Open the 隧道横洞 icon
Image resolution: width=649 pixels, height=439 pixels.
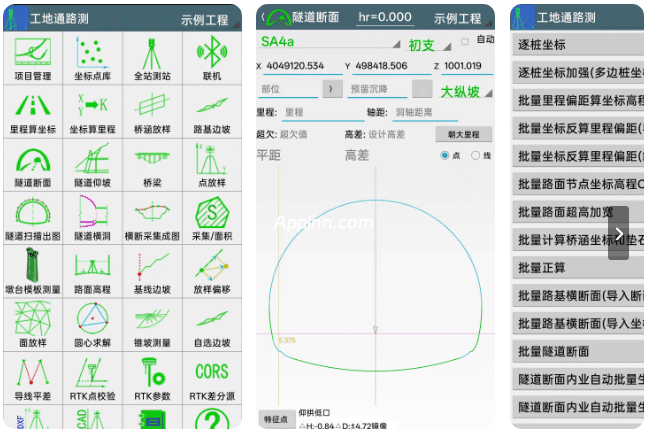92,218
